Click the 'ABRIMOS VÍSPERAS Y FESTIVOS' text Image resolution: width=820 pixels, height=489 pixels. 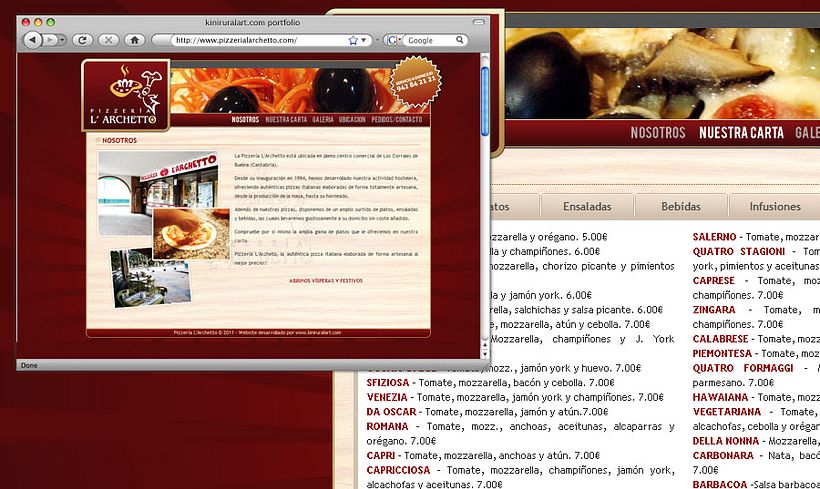click(326, 281)
